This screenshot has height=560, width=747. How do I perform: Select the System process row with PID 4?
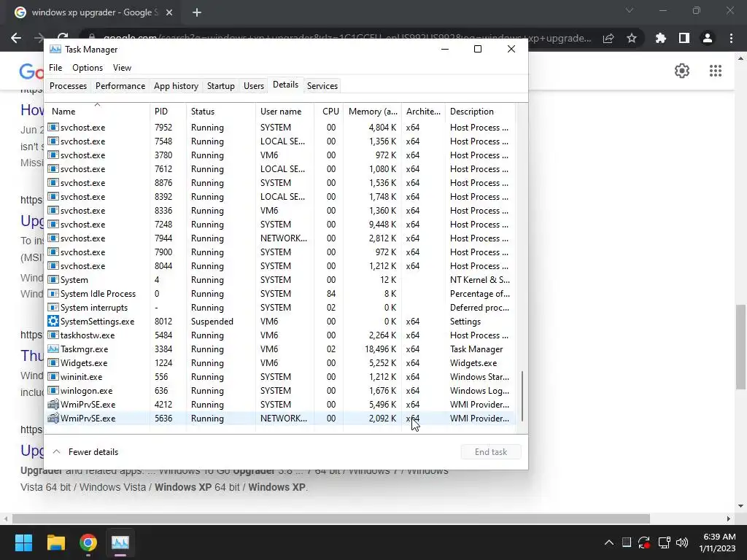click(x=280, y=280)
